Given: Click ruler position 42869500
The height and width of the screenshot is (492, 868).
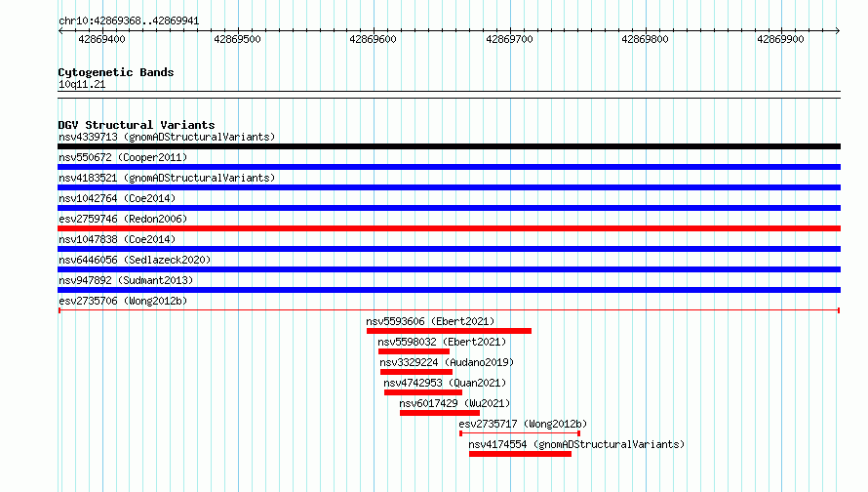Looking at the screenshot, I should coord(238,39).
